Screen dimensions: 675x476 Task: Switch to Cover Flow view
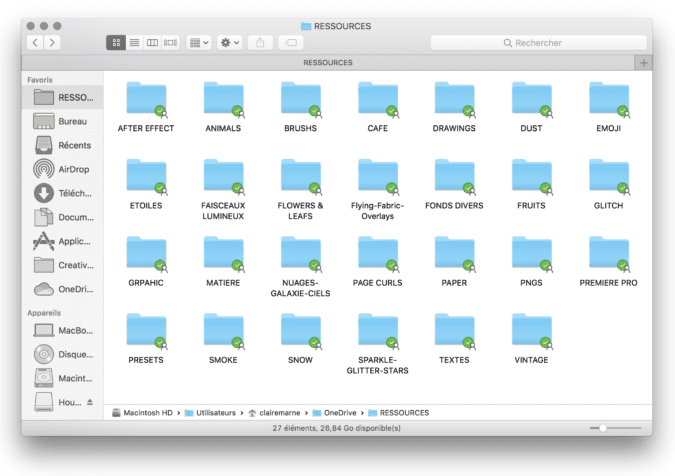coord(170,43)
